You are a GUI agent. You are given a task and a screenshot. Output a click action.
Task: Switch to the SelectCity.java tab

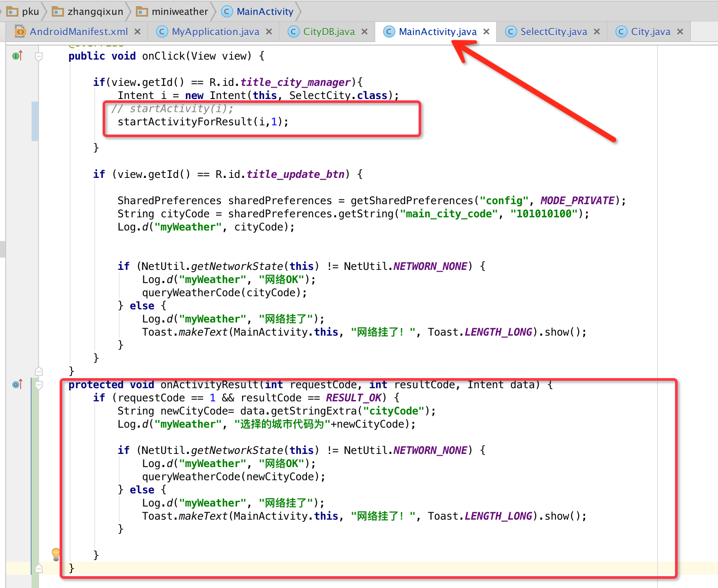pyautogui.click(x=553, y=32)
